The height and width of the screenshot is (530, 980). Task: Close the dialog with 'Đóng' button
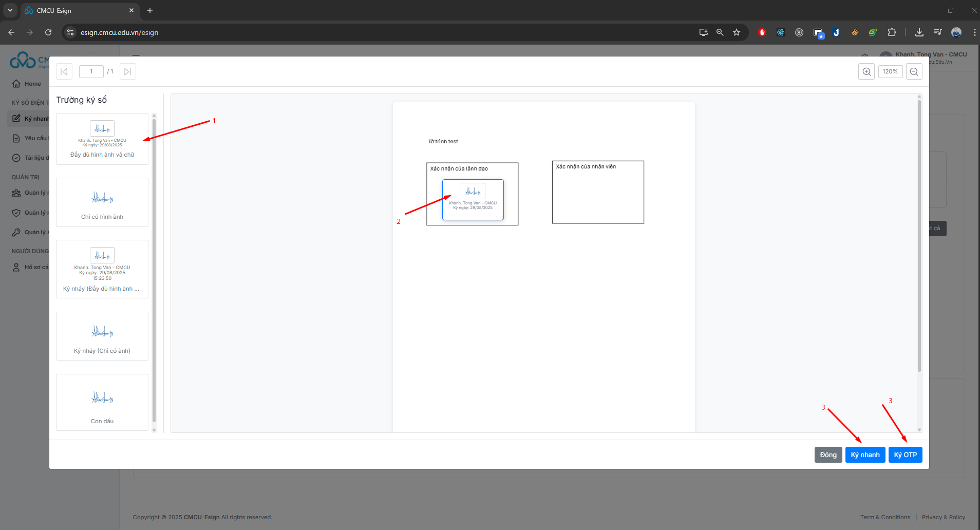click(828, 455)
